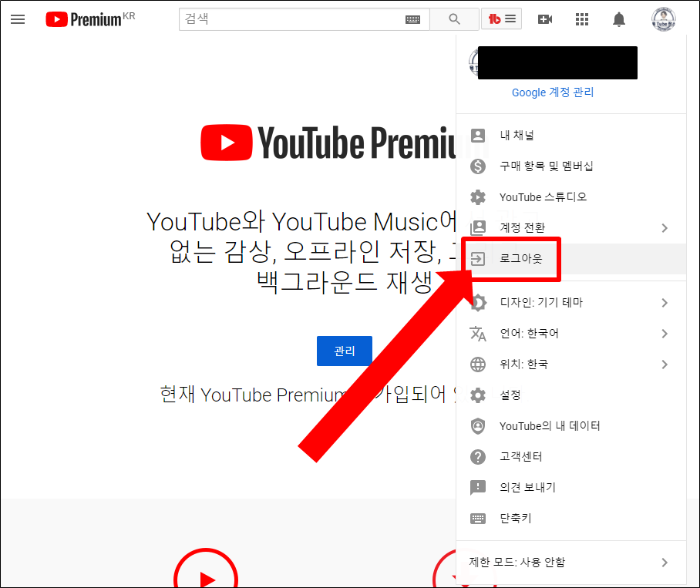Click the 위치: 한국 label
This screenshot has height=588, width=700.
[x=523, y=364]
